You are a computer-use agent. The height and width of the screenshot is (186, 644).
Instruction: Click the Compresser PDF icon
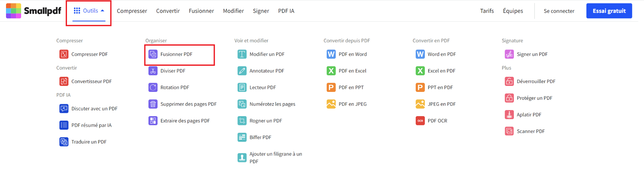point(64,54)
